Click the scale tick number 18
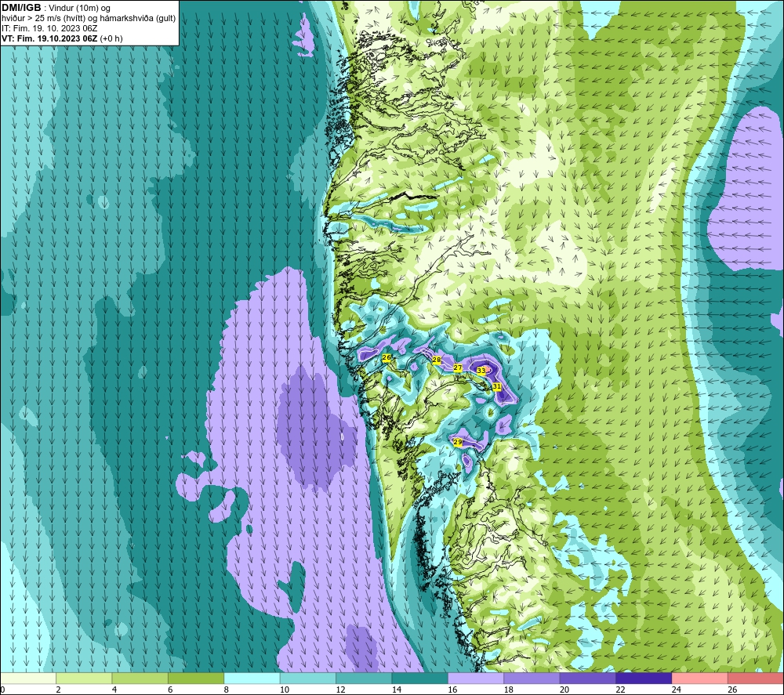Screen dimensions: 784x695 (x=509, y=690)
